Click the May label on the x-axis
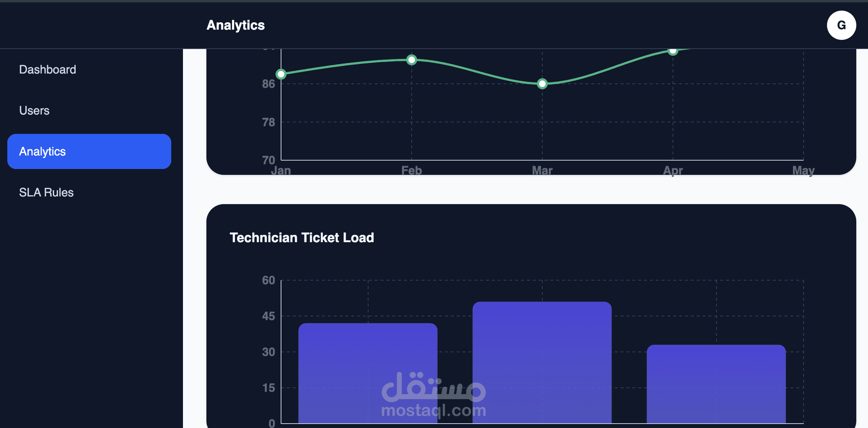This screenshot has height=428, width=868. [803, 170]
